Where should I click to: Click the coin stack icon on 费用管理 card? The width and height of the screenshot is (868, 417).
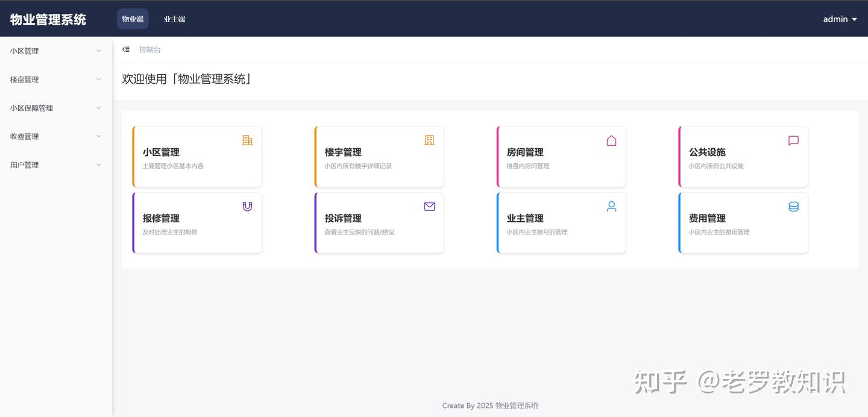pyautogui.click(x=793, y=207)
